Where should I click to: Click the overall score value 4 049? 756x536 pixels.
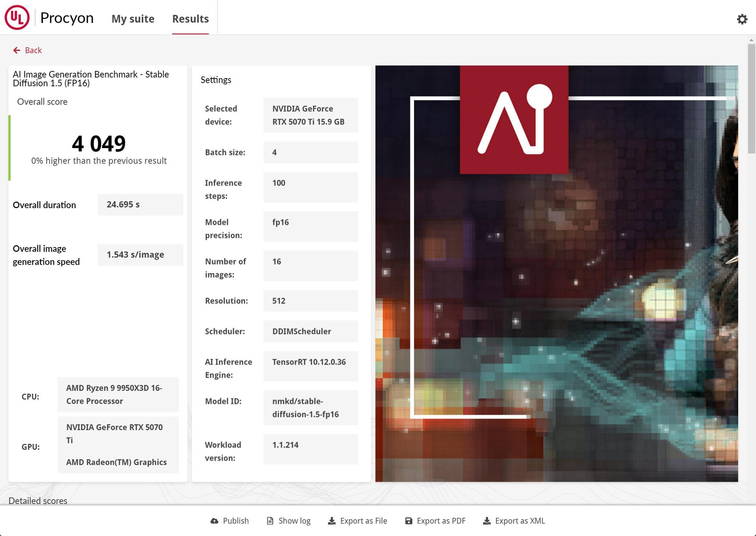click(x=99, y=144)
